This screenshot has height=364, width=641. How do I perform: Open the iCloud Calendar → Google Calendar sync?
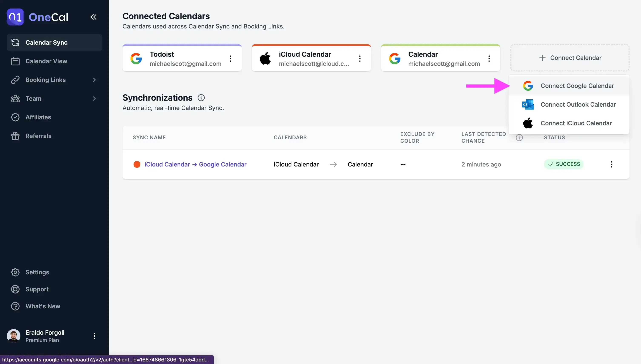(195, 164)
